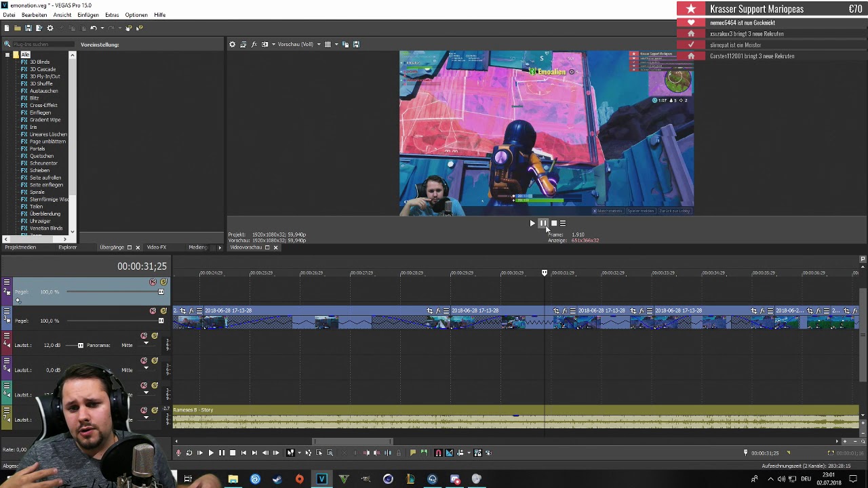Solo video track 2
The width and height of the screenshot is (868, 488).
coord(163,282)
